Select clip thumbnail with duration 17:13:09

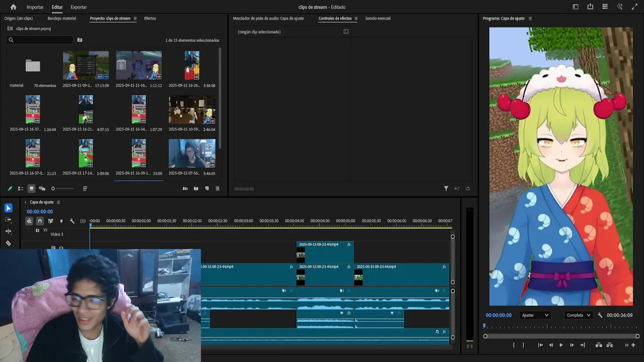86,65
